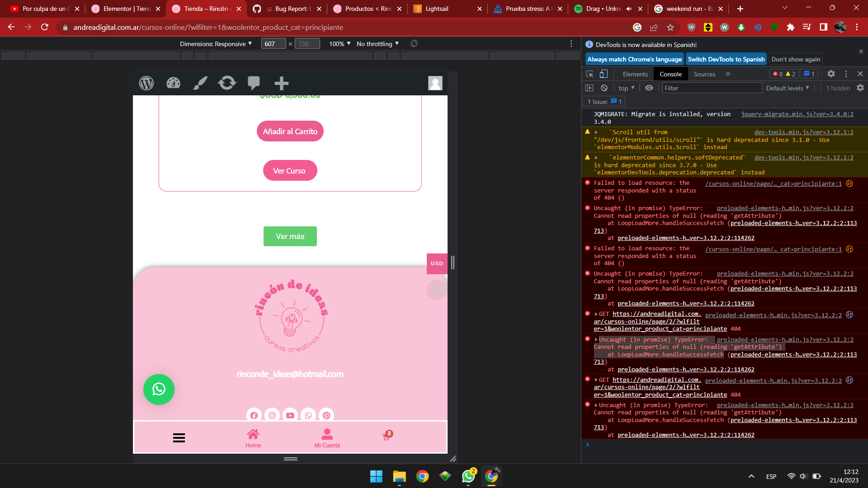Toggle the console sidebar panel
This screenshot has width=868, height=488.
[589, 88]
